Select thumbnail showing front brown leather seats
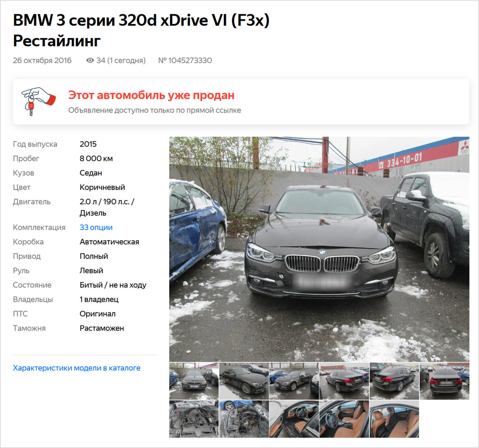The height and width of the screenshot is (448, 479). point(344,419)
